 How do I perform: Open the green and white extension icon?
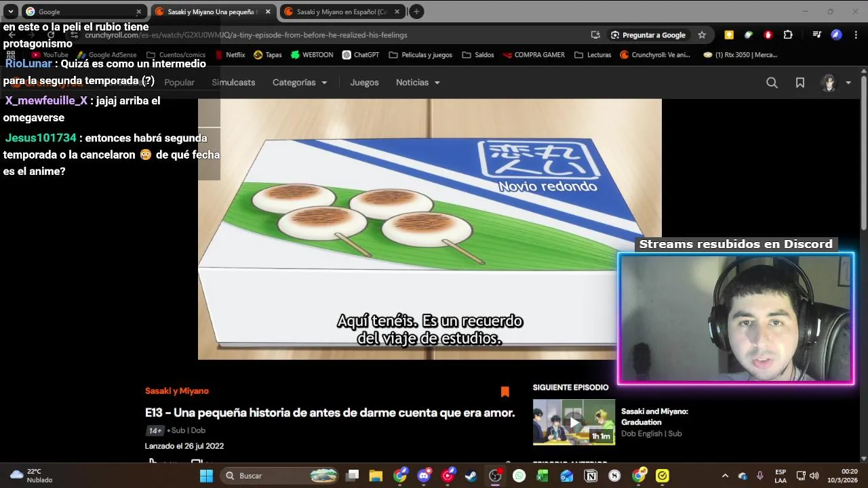tap(749, 35)
